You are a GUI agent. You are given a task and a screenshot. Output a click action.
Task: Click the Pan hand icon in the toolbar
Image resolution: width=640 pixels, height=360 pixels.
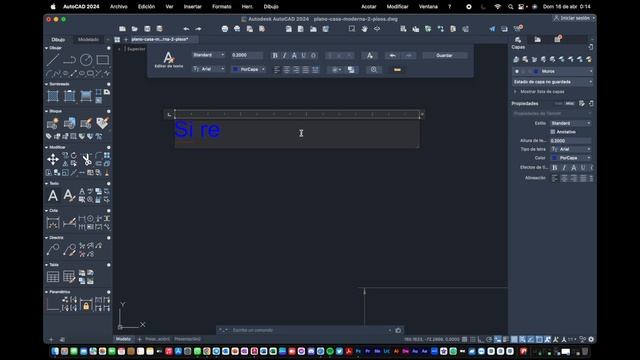(364, 29)
